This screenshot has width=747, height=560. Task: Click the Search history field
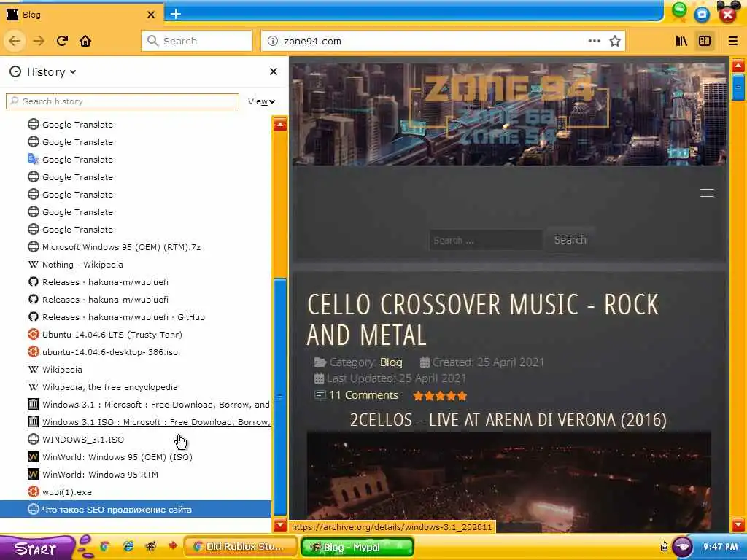tap(123, 101)
